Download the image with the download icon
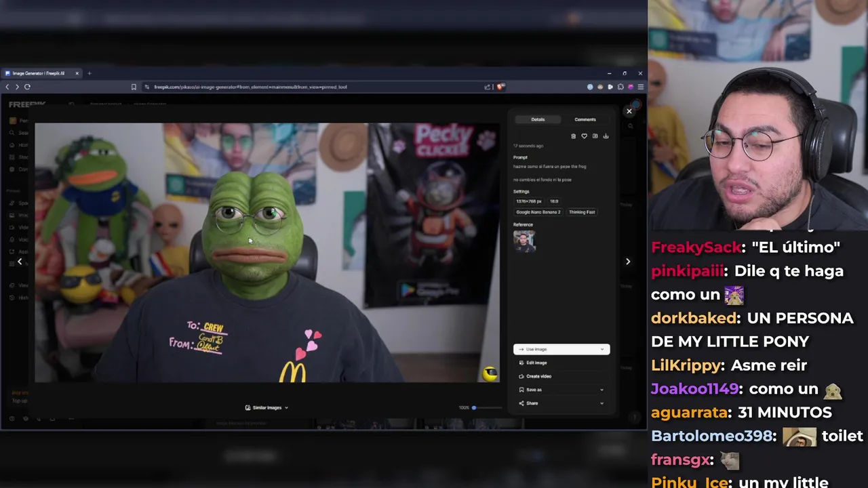The image size is (868, 488). 606,136
